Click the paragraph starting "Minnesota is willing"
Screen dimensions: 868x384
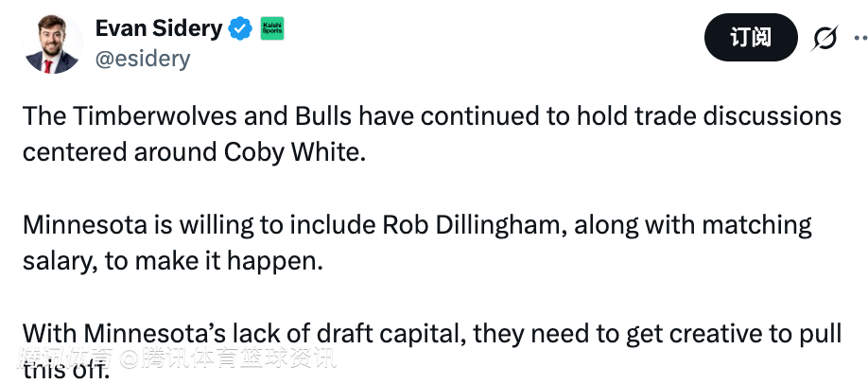tap(417, 243)
